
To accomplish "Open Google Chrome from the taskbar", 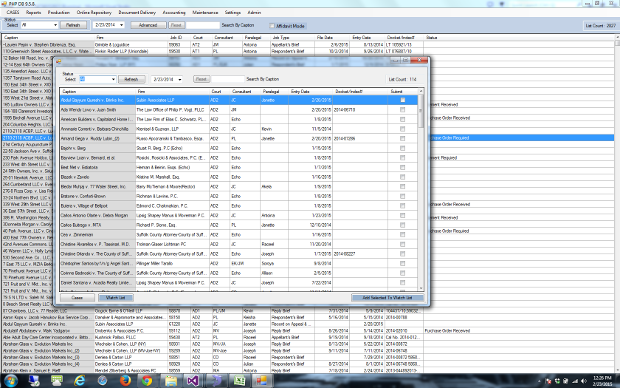I will pyautogui.click(x=147, y=381).
